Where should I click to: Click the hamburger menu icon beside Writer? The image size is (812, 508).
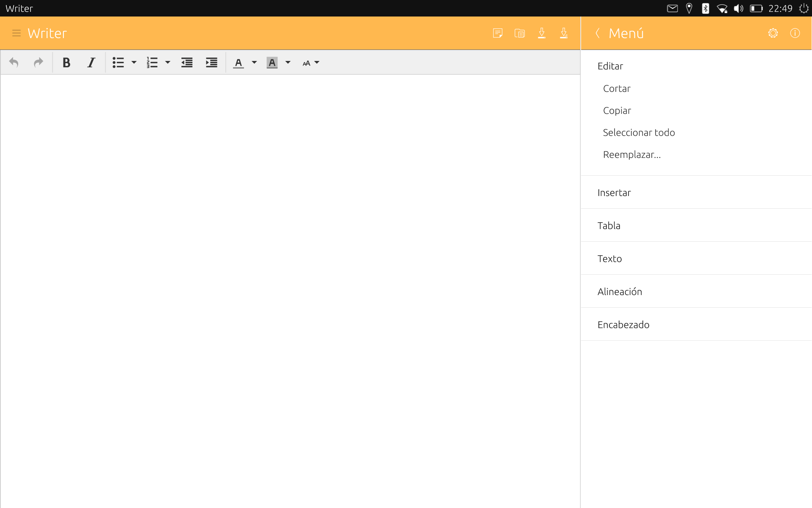(x=16, y=33)
